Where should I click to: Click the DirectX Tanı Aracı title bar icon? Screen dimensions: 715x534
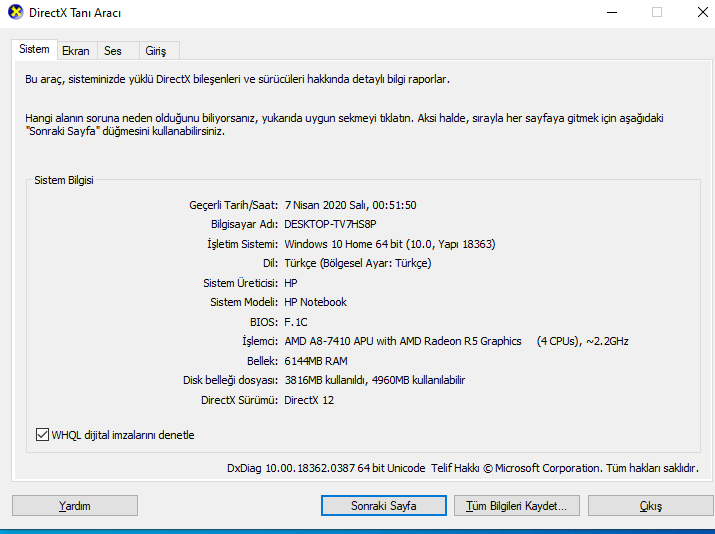point(16,12)
